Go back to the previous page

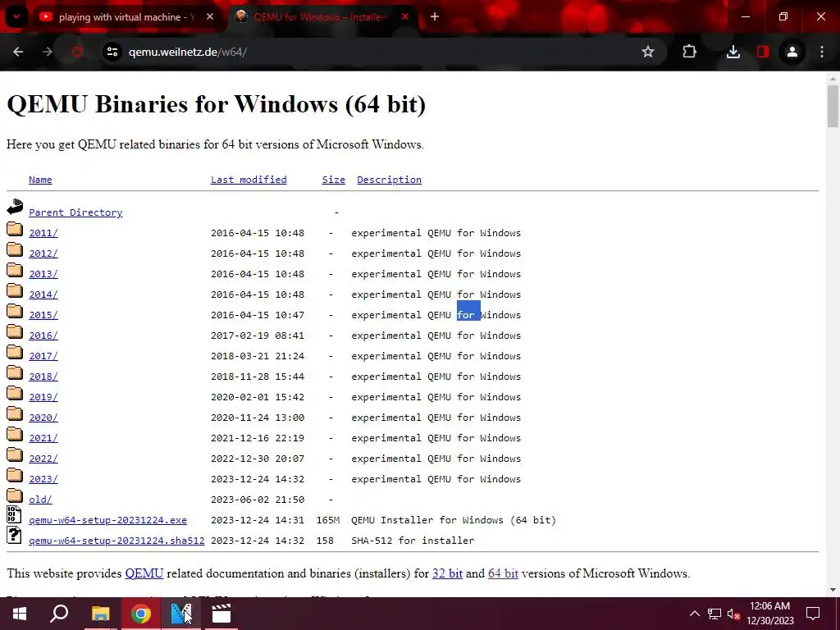[18, 52]
